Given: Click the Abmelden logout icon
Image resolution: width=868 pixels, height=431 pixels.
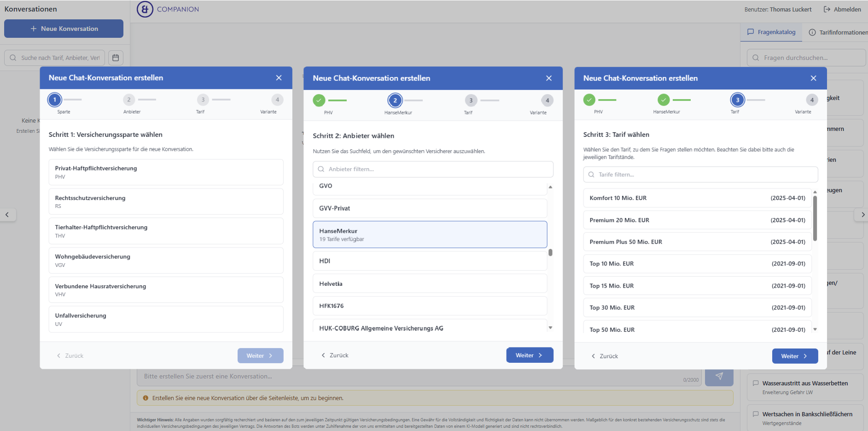Looking at the screenshot, I should [827, 9].
